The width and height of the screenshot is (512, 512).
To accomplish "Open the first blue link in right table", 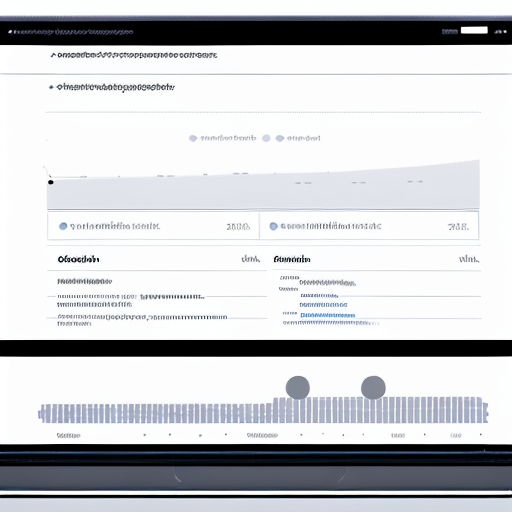I will [319, 296].
